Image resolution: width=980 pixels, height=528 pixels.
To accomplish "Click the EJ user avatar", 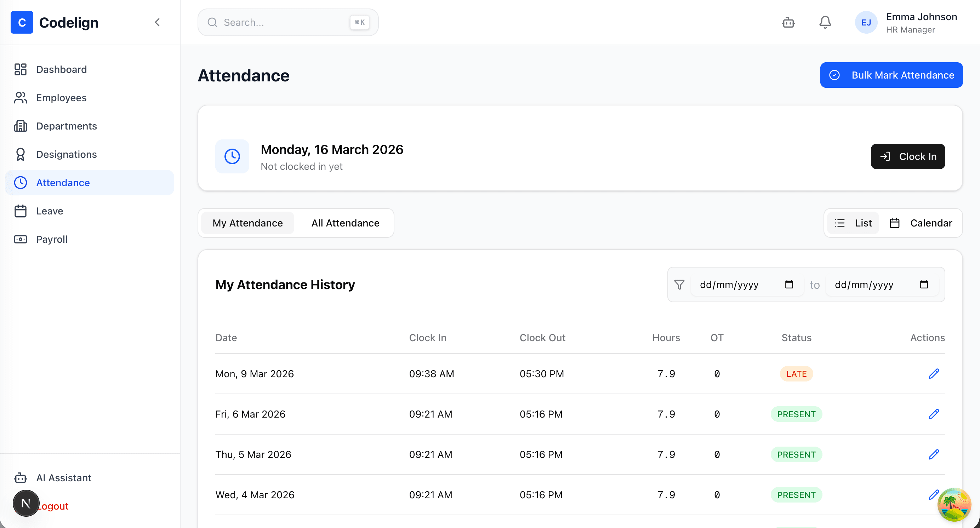I will [866, 22].
